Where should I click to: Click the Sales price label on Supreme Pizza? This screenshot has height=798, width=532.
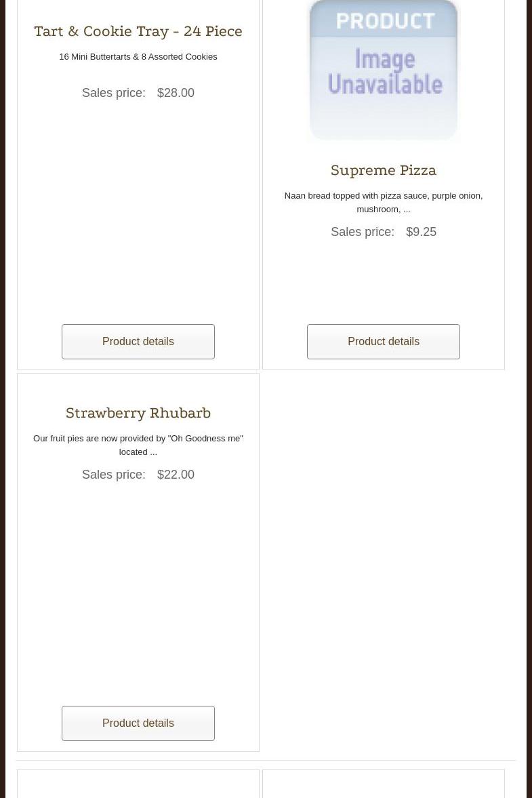tap(363, 232)
